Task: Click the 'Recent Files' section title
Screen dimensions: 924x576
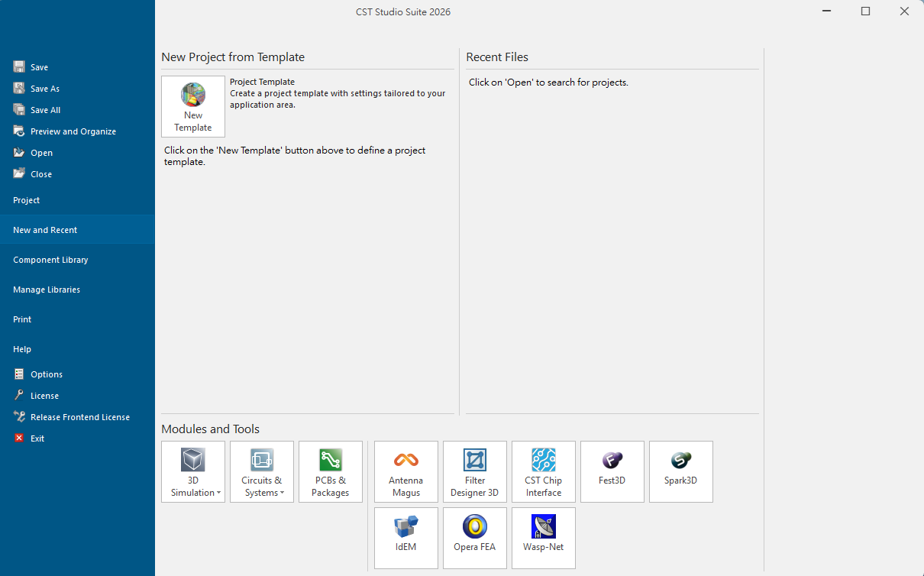Action: point(497,57)
